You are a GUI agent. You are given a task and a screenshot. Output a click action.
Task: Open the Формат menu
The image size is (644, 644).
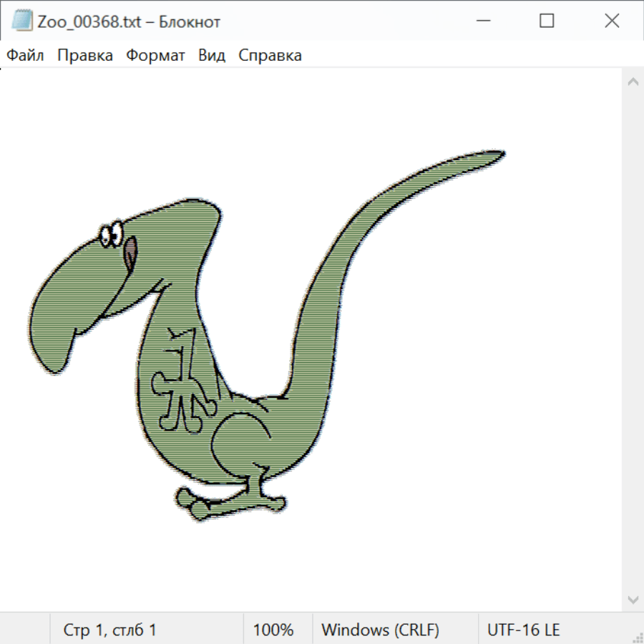pyautogui.click(x=155, y=55)
